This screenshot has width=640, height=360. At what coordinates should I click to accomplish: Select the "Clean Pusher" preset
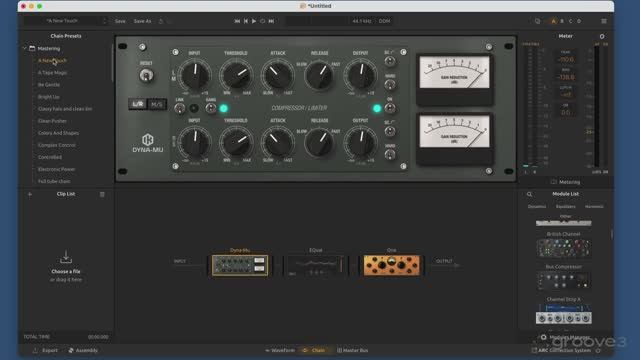(52, 121)
